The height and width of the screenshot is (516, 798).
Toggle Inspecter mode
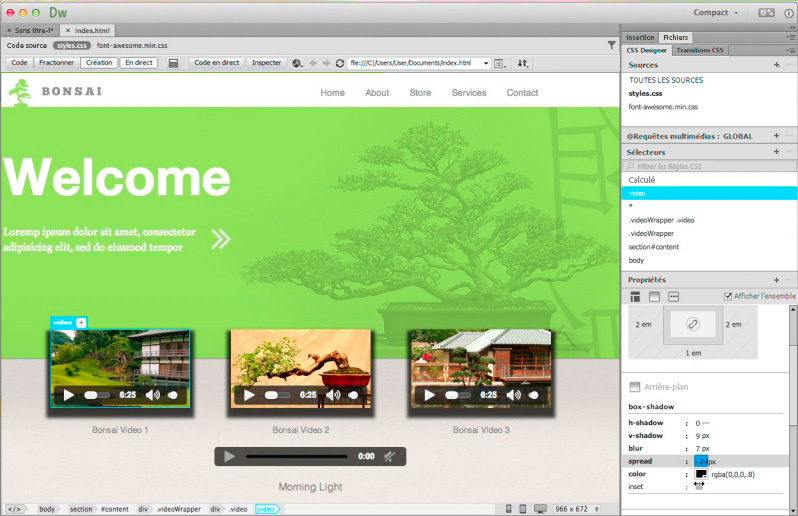(x=266, y=63)
